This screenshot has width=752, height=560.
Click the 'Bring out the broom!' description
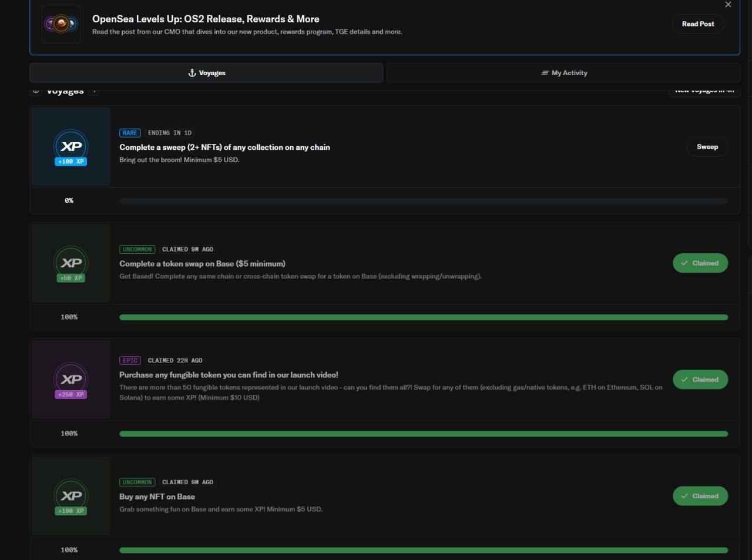pyautogui.click(x=179, y=160)
